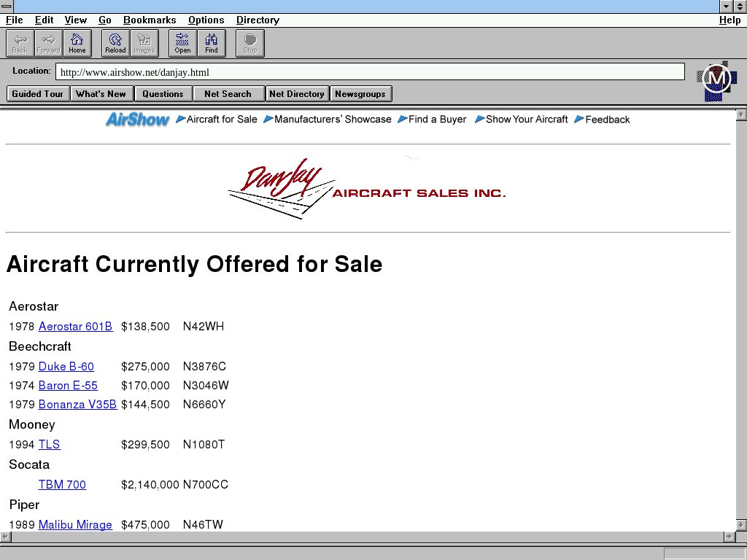Image resolution: width=747 pixels, height=560 pixels.
Task: Go to Home page via toolbar icon
Action: click(77, 43)
